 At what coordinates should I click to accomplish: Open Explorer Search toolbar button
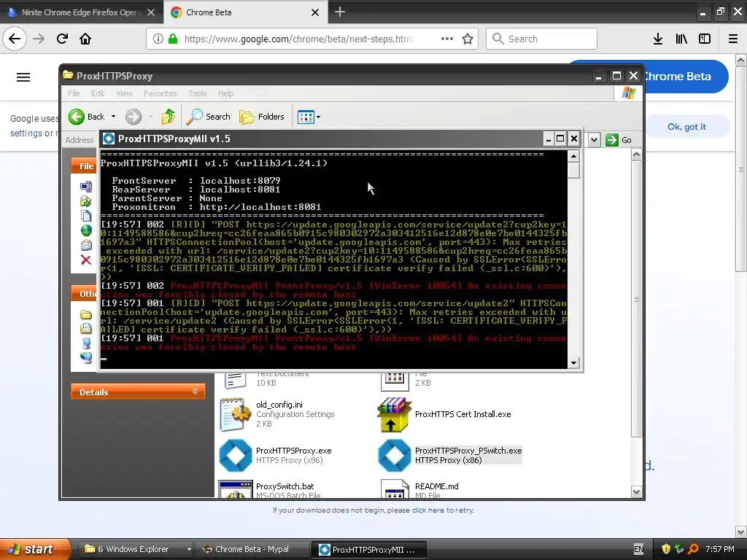[208, 117]
